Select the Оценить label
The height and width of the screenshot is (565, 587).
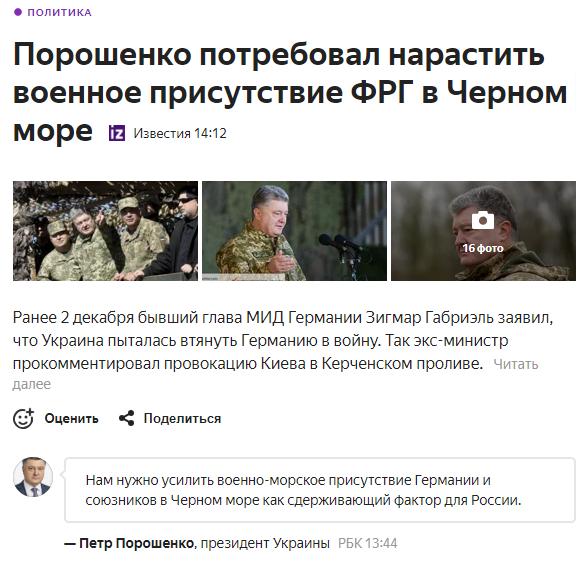(x=72, y=419)
